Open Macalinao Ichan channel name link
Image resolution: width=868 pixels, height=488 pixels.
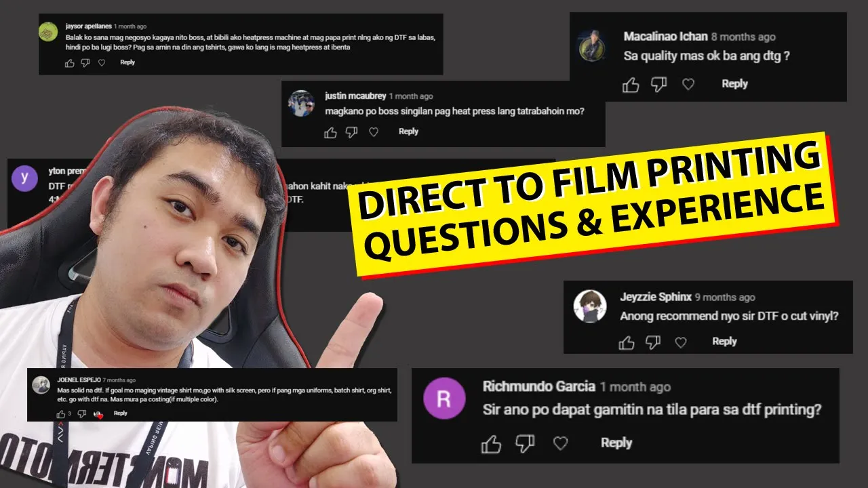point(665,37)
